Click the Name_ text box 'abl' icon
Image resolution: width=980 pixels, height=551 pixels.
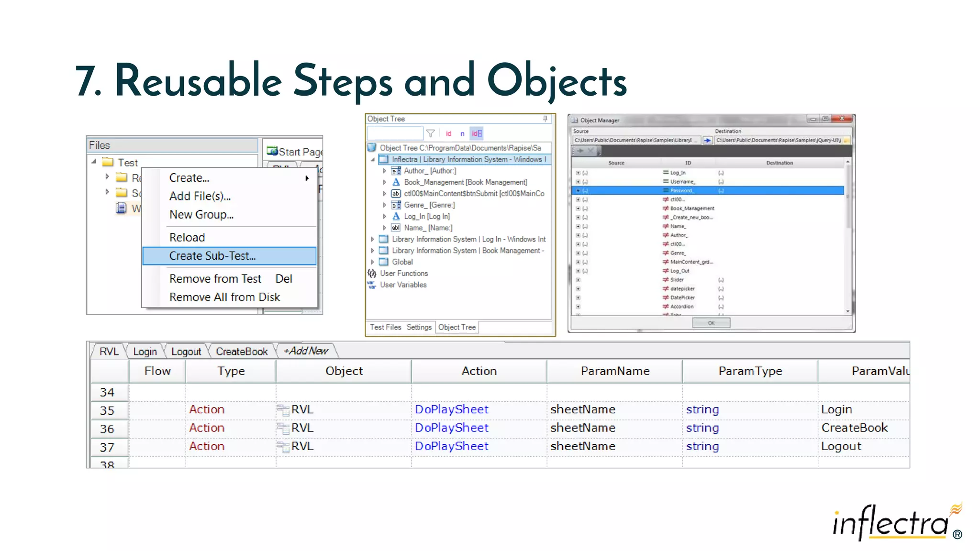pyautogui.click(x=396, y=228)
